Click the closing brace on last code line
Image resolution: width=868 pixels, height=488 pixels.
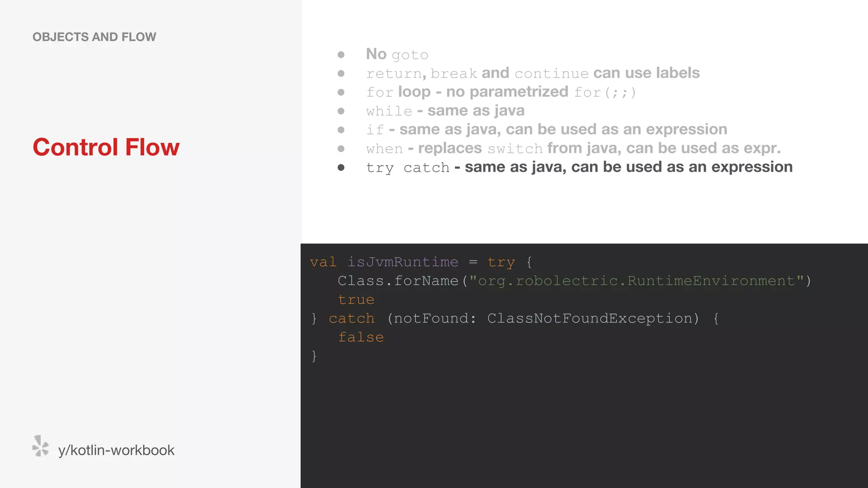(314, 356)
